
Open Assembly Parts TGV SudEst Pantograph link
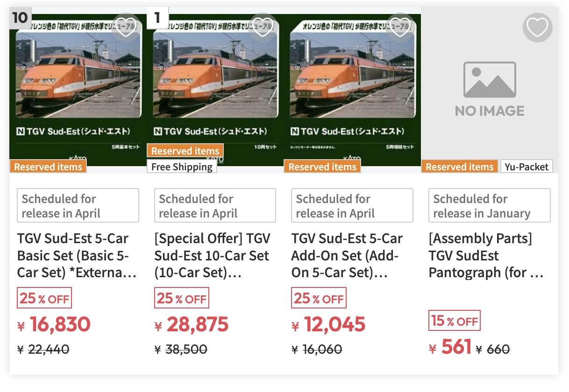click(x=486, y=255)
